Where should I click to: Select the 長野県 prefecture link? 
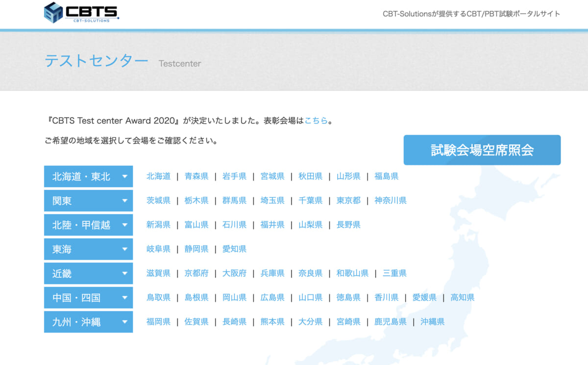348,225
